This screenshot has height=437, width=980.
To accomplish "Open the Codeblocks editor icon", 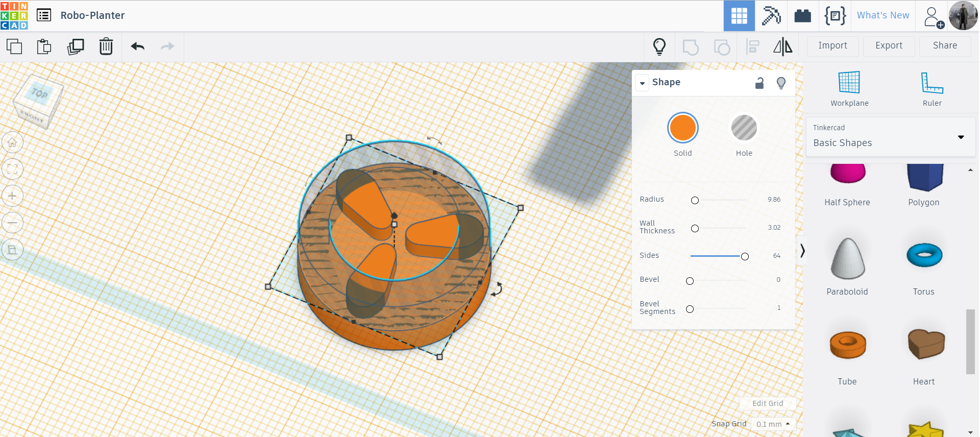I will click(x=835, y=16).
